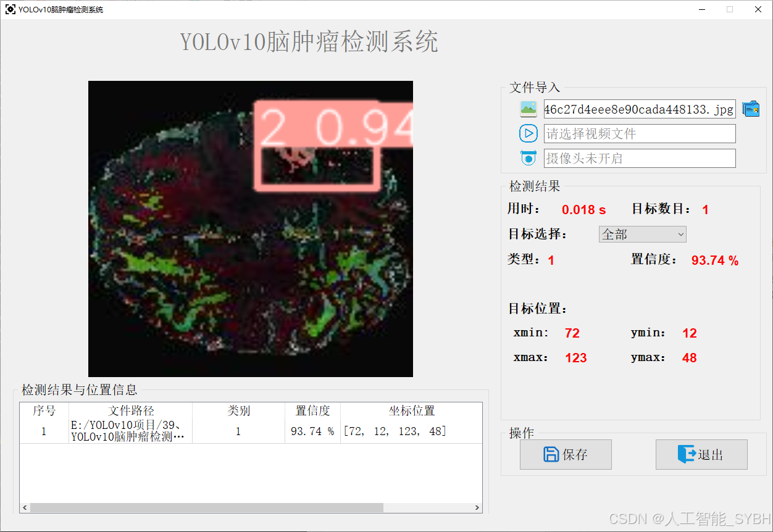Image resolution: width=773 pixels, height=532 pixels.
Task: Select the row number 1 cell
Action: (x=44, y=431)
